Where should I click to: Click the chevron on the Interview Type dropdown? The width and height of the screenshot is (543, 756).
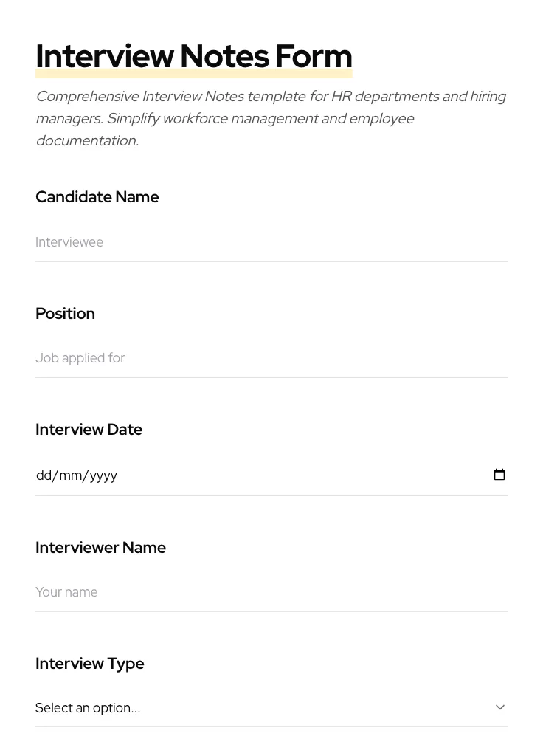pos(500,707)
